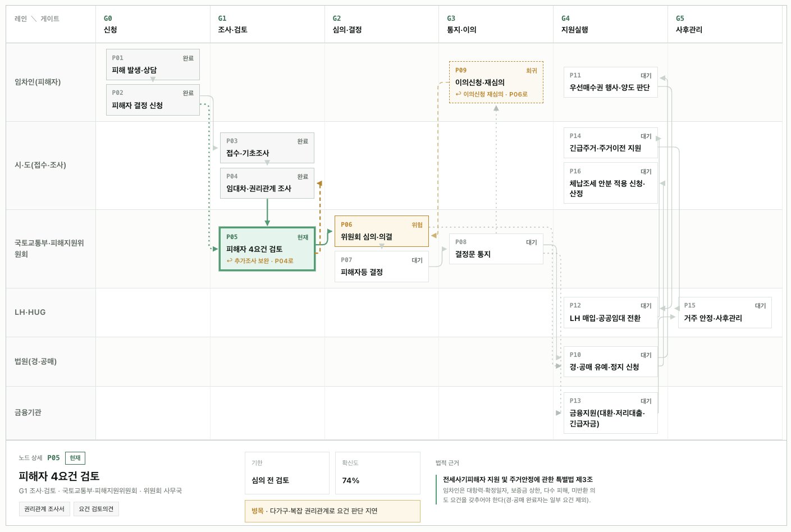
Task: Click the 추가조사 보완 P04로 return link
Action: pos(260,261)
